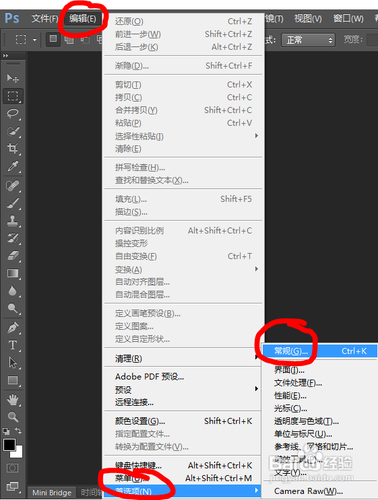Open 文字(Y) preferences
This screenshot has width=378, height=500.
(x=320, y=472)
